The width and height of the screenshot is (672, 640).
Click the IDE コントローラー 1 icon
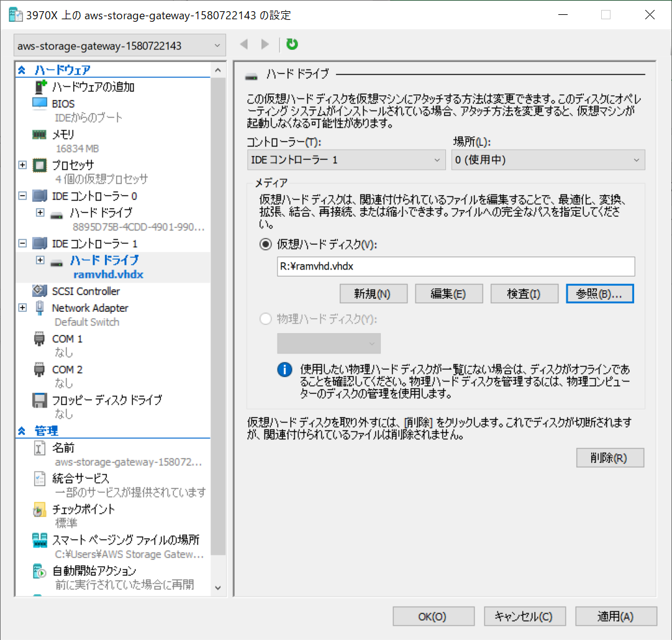[39, 244]
